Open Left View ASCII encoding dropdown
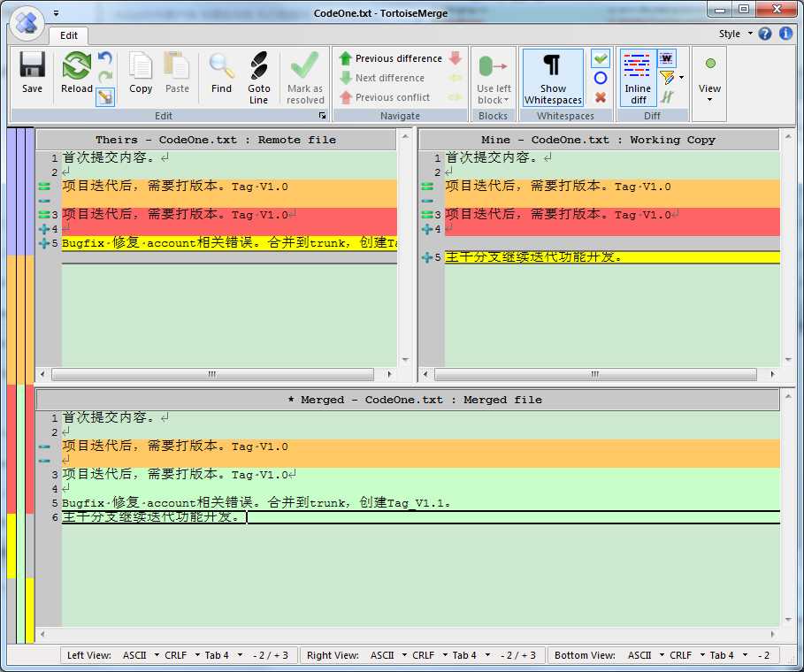This screenshot has width=804, height=672. pos(141,655)
